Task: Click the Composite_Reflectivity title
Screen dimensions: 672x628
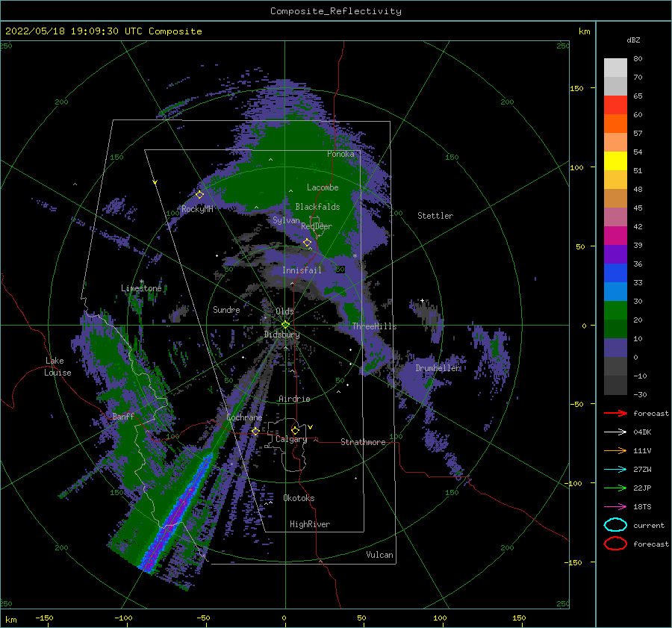Action: (336, 11)
